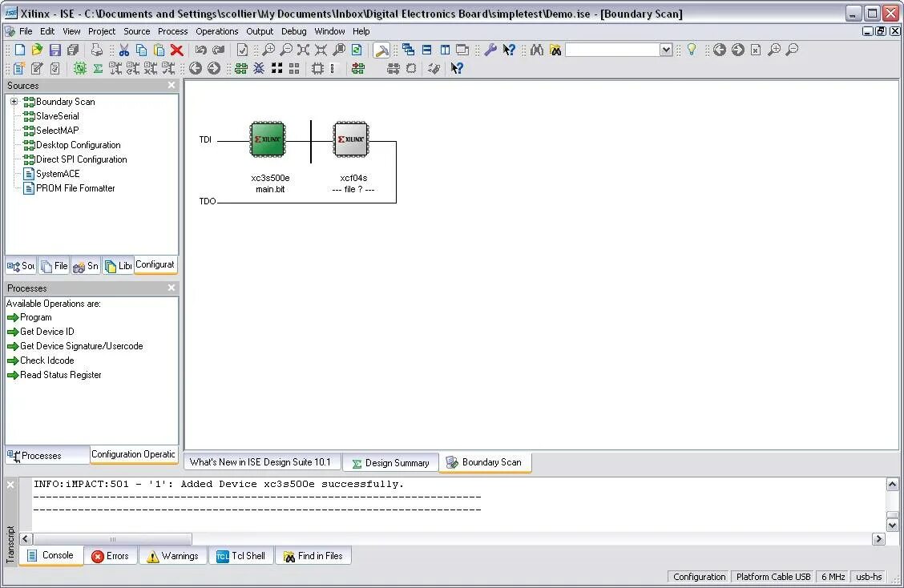Click the binoculars Find icon
Viewport: 904px width, 588px height.
tap(537, 50)
